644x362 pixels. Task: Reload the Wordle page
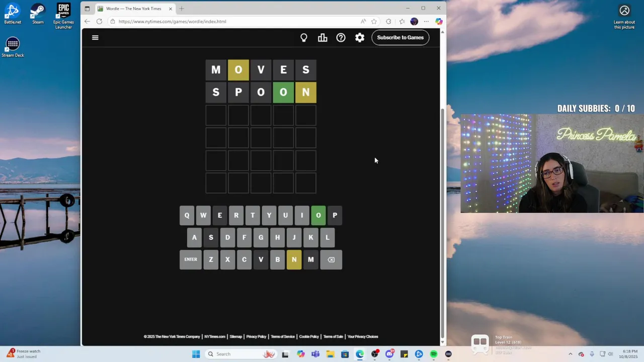(99, 22)
